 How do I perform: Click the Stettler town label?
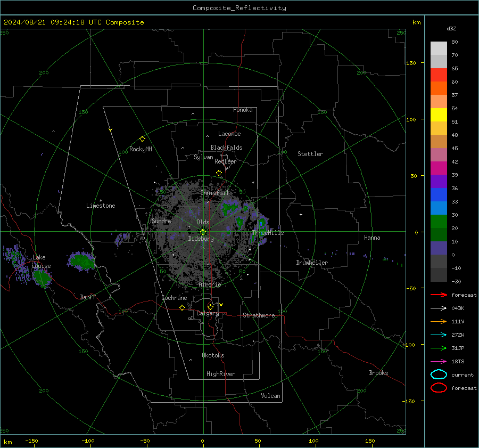click(310, 154)
